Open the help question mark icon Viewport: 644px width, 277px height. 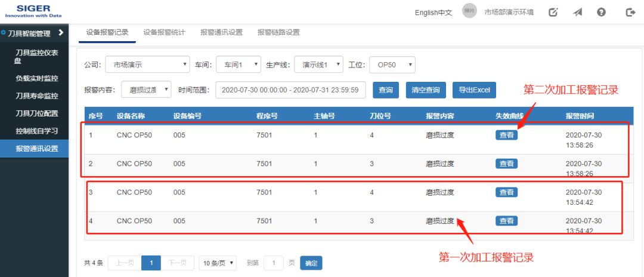coord(601,13)
